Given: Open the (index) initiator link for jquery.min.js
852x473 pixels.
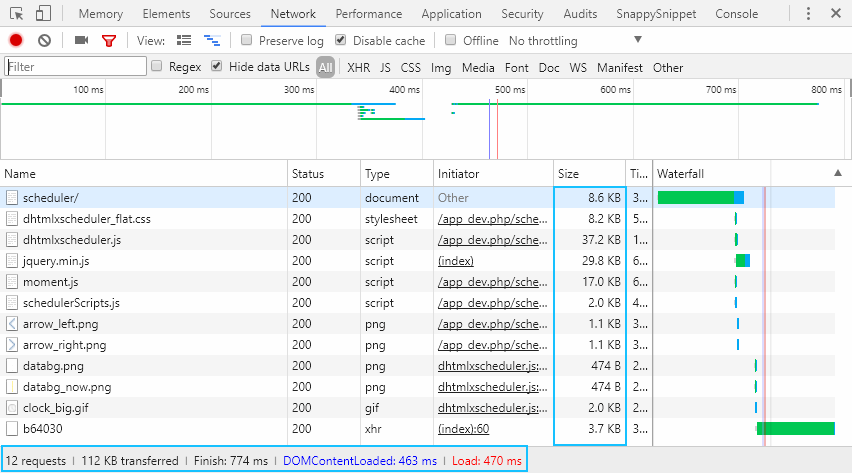Looking at the screenshot, I should coord(456,261).
